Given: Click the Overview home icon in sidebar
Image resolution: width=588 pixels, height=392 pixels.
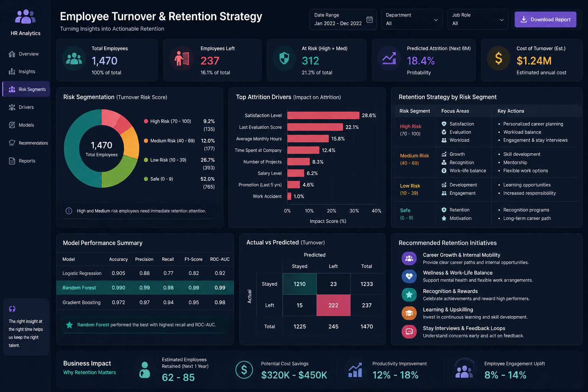Looking at the screenshot, I should pos(12,54).
